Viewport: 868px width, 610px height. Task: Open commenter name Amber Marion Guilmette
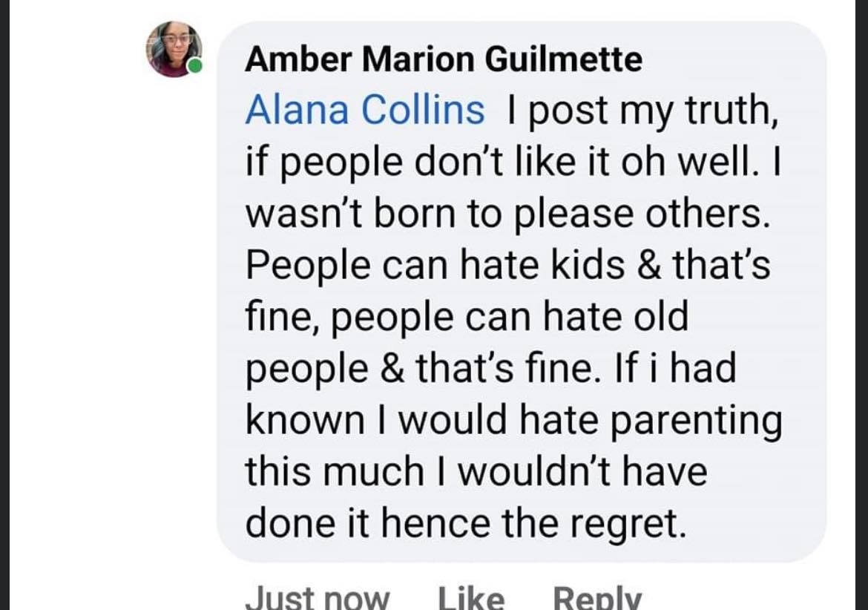click(x=443, y=59)
